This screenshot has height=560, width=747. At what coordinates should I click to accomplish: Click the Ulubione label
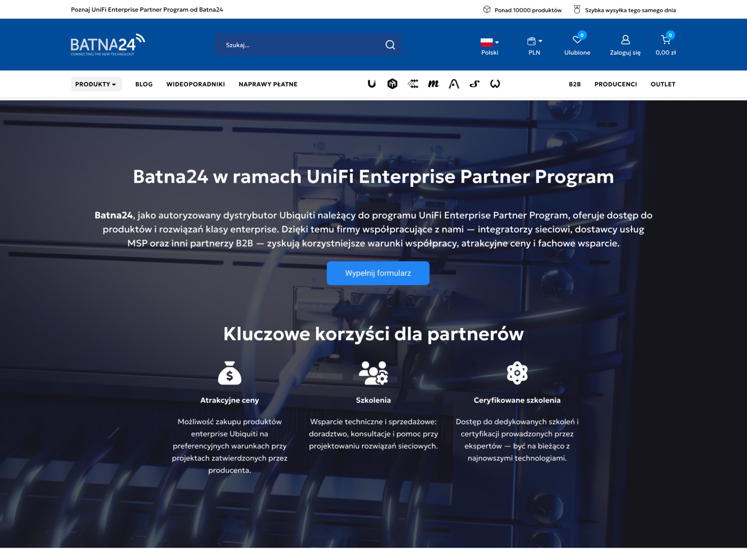coord(577,52)
